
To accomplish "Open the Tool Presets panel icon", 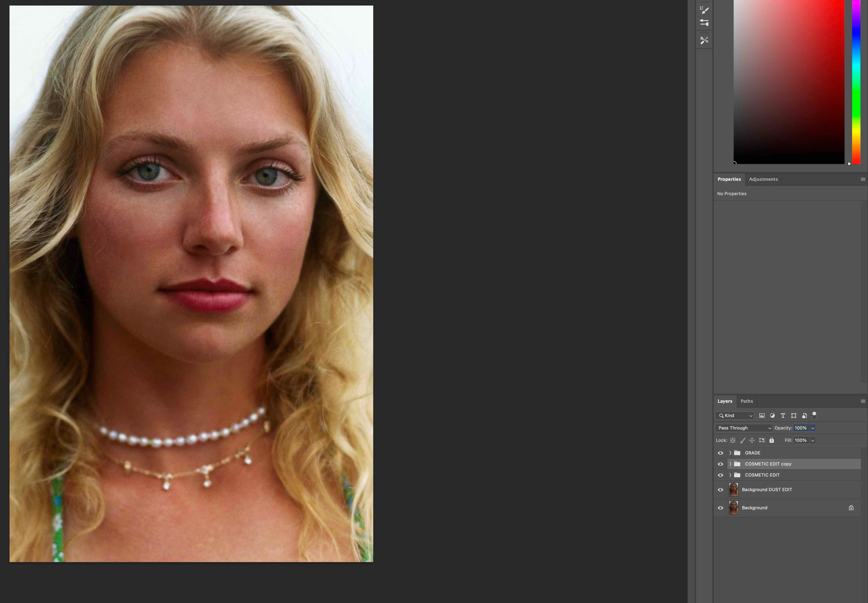I will 704,40.
